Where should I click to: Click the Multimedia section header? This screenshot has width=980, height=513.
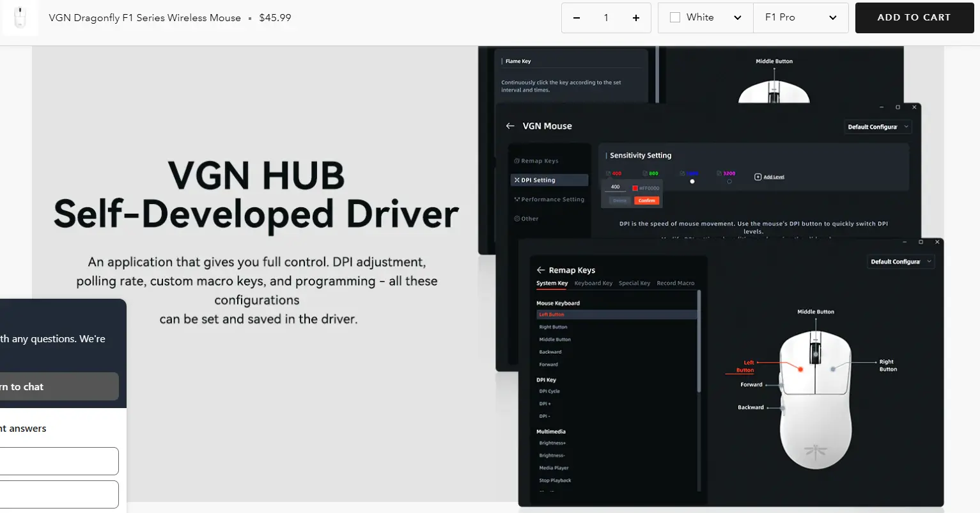(551, 432)
